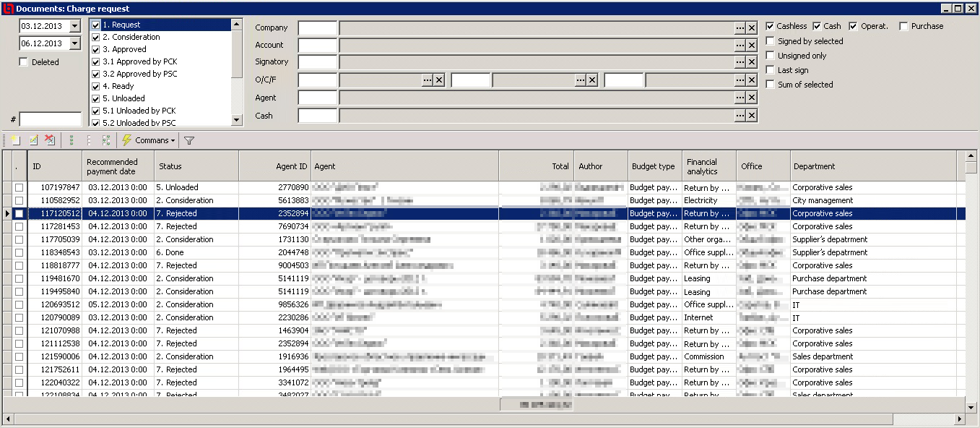980x428 pixels.
Task: Clear the Company field with X button
Action: coord(752,27)
